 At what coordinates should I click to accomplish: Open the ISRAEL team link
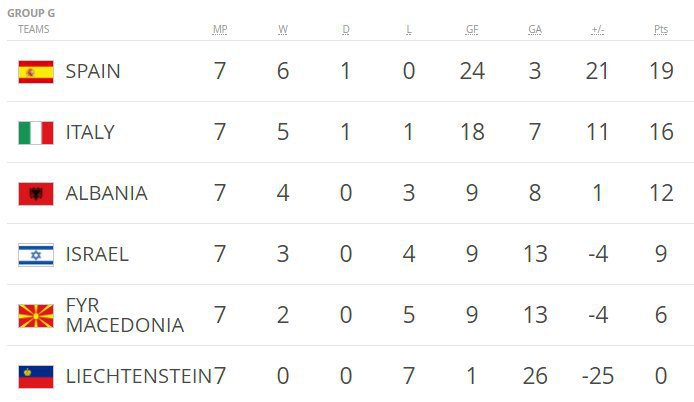coord(97,255)
